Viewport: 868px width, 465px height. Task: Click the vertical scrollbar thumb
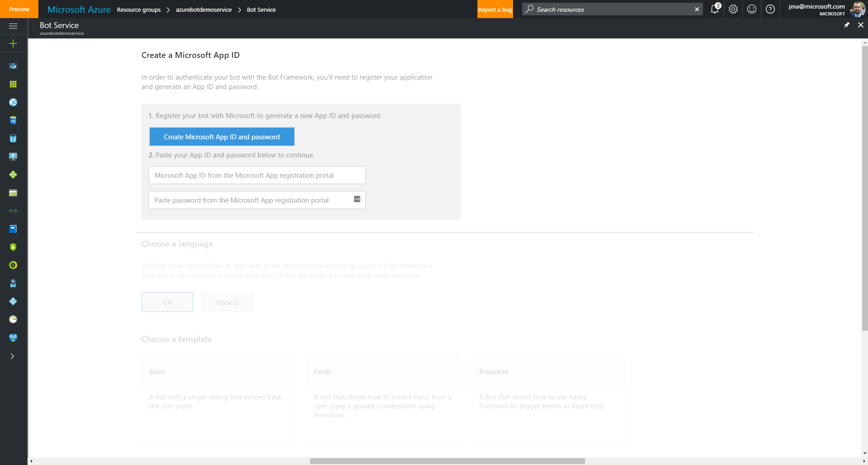(864, 188)
